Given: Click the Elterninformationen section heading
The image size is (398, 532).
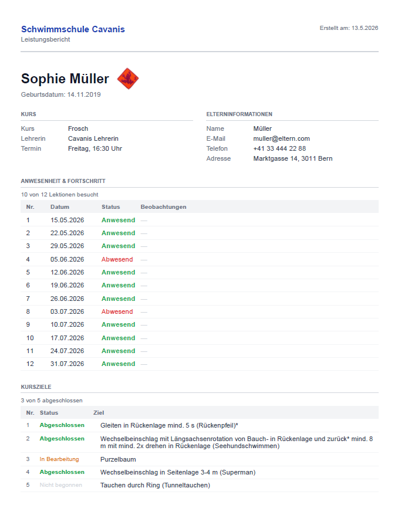Looking at the screenshot, I should [x=239, y=114].
